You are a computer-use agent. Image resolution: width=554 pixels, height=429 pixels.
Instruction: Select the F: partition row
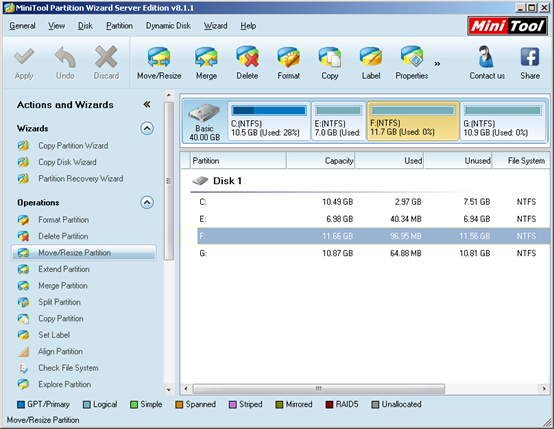tap(365, 236)
